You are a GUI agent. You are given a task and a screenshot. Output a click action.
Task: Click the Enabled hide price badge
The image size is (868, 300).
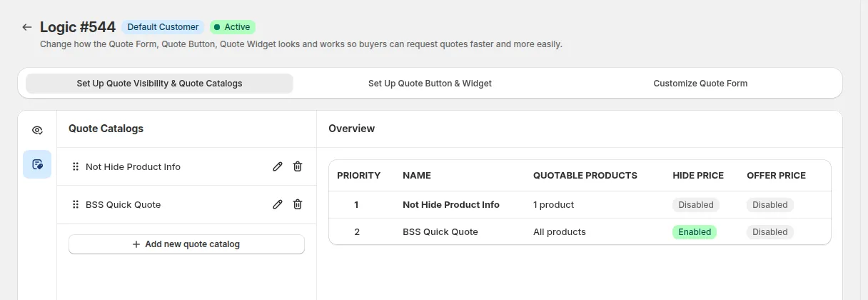pyautogui.click(x=695, y=232)
